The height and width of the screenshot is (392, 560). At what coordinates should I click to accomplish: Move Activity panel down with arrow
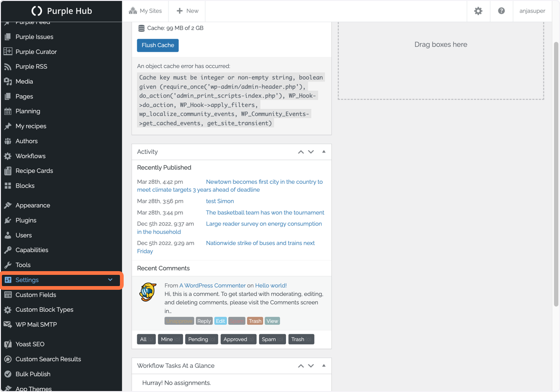[311, 152]
